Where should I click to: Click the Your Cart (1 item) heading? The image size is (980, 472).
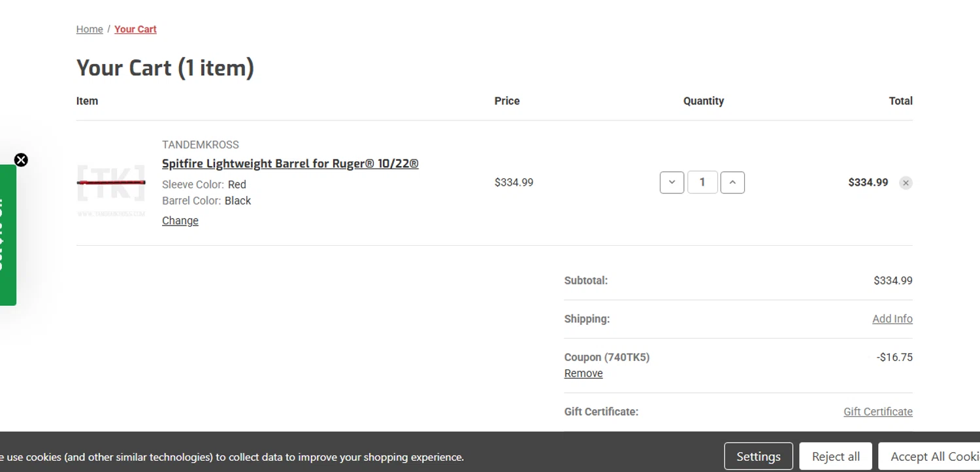pyautogui.click(x=165, y=68)
